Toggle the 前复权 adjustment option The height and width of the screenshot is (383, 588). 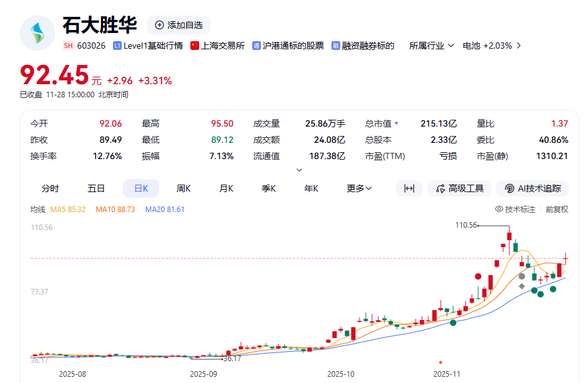pyautogui.click(x=557, y=210)
